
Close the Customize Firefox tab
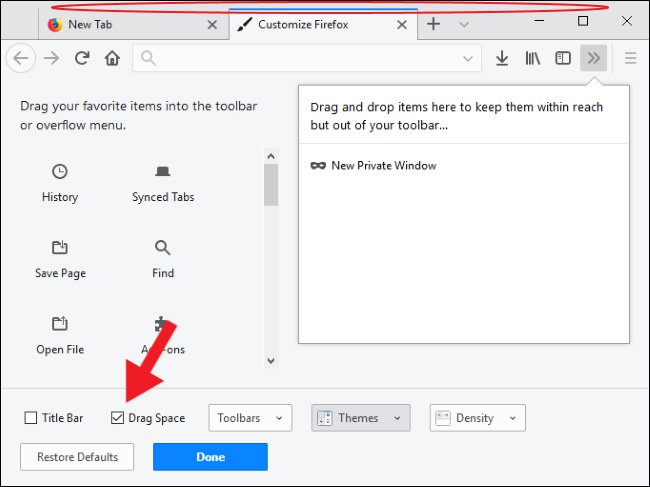(402, 25)
